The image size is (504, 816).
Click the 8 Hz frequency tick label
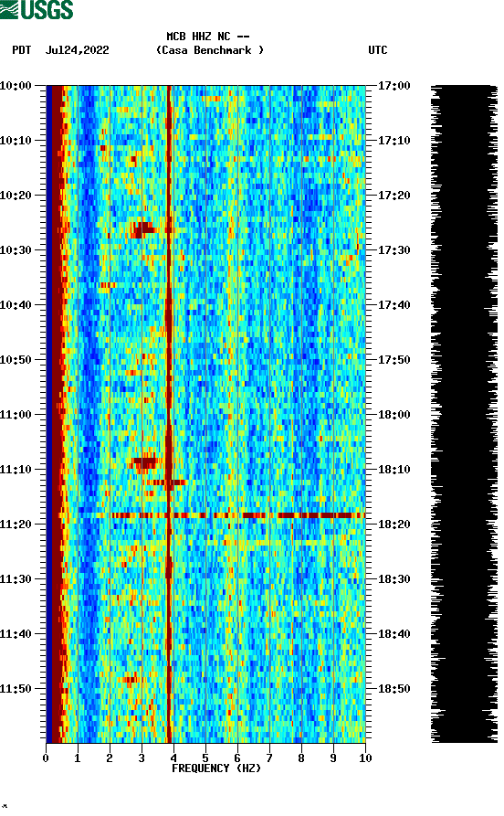(301, 758)
